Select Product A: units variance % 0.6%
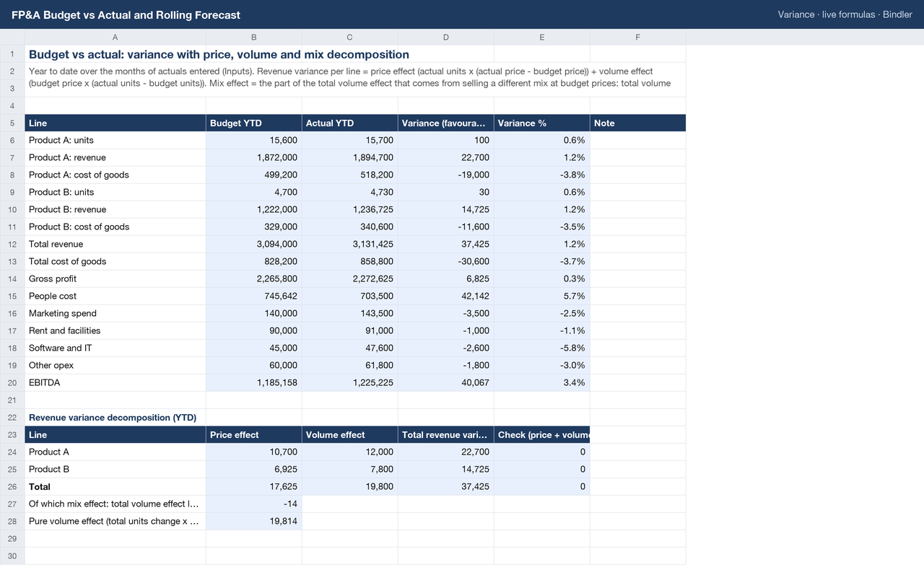Image resolution: width=924 pixels, height=570 pixels. point(542,140)
